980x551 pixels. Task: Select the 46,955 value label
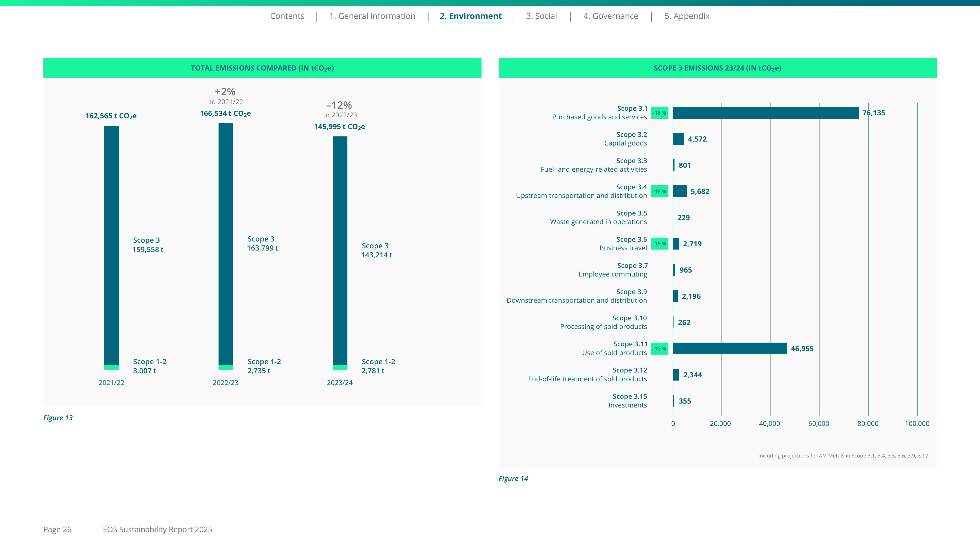click(802, 349)
